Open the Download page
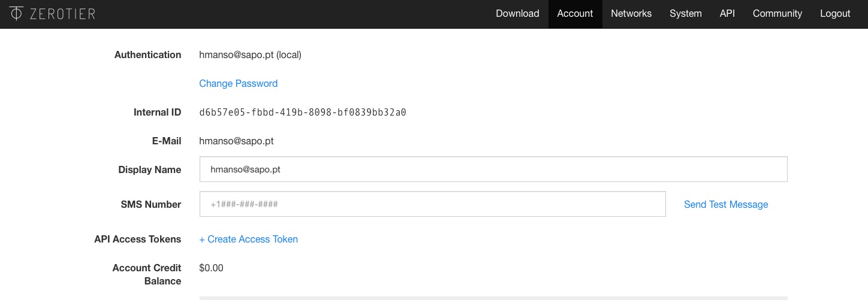The width and height of the screenshot is (868, 300). (x=517, y=14)
